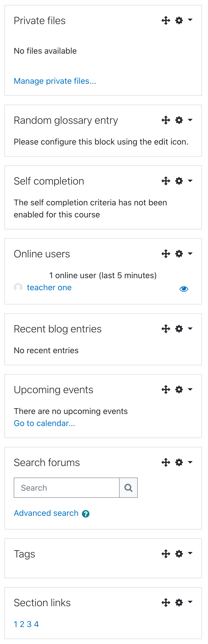Expand the dropdown caret on Section links block
Screen dimensions: 208x644
[x=190, y=602]
